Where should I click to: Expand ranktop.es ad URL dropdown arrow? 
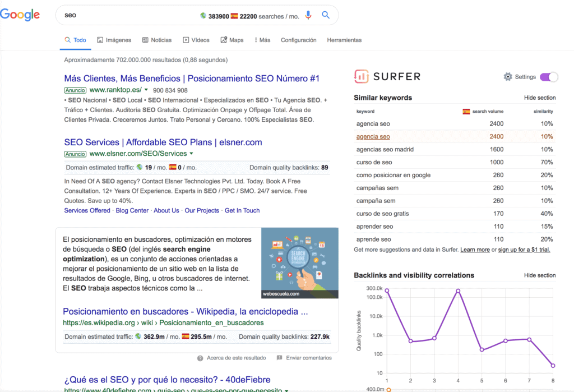(146, 90)
